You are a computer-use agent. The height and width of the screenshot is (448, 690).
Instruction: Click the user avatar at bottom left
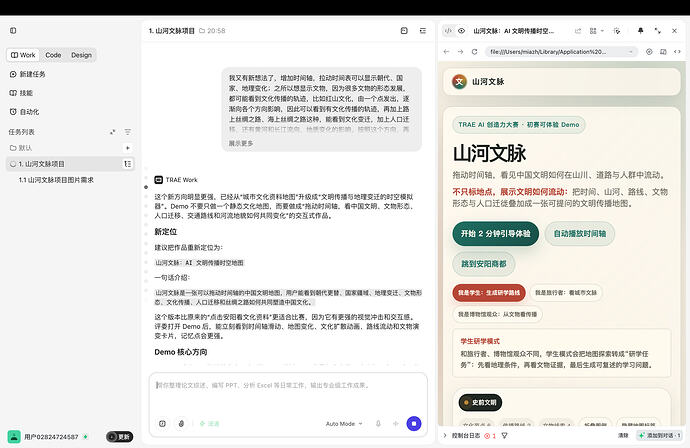[x=14, y=437]
